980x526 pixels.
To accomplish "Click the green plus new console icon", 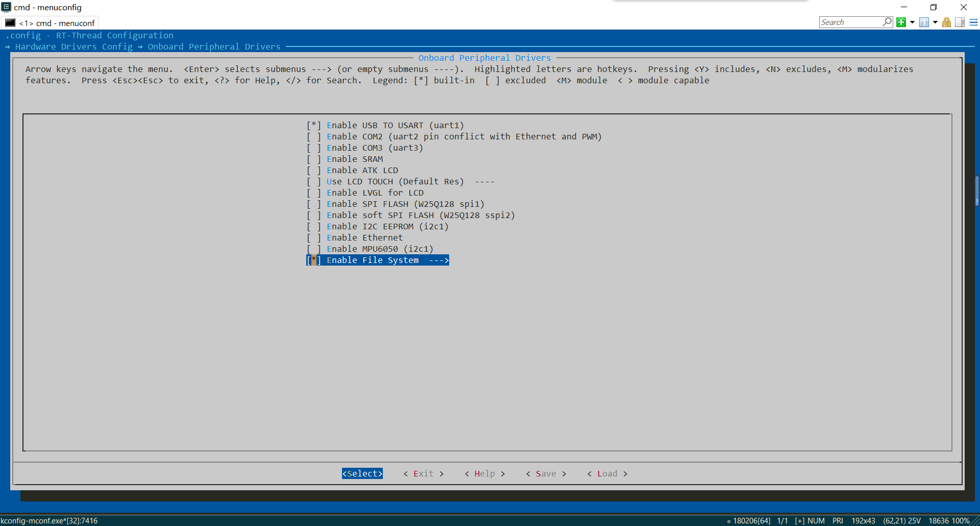I will (901, 22).
